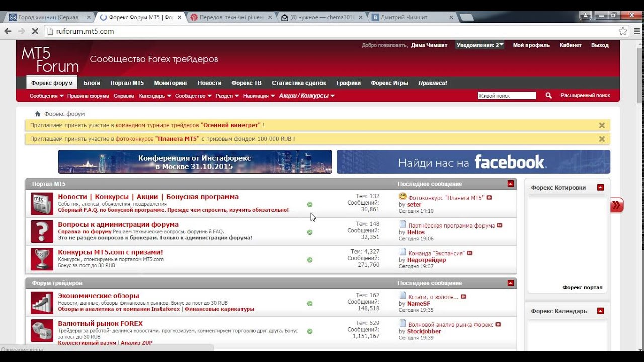644x362 pixels.
Task: Click the green status icon in Конкурсы MT5.com row
Action: click(x=310, y=260)
